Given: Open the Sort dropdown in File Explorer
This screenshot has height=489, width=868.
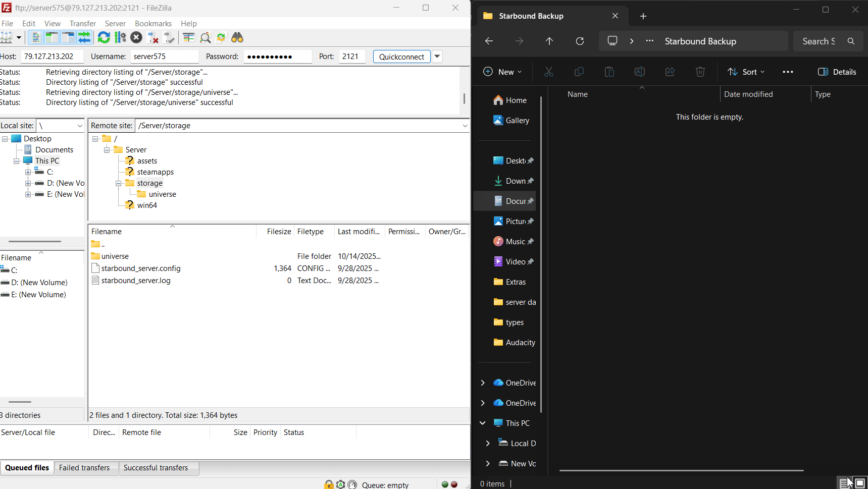Looking at the screenshot, I should (746, 72).
